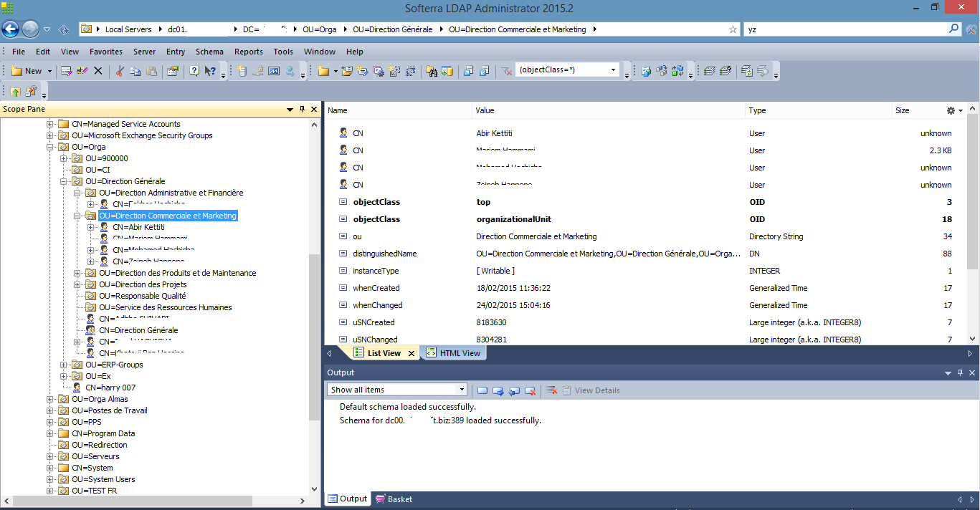Open the New button dropdown arrow
980x510 pixels.
(49, 71)
